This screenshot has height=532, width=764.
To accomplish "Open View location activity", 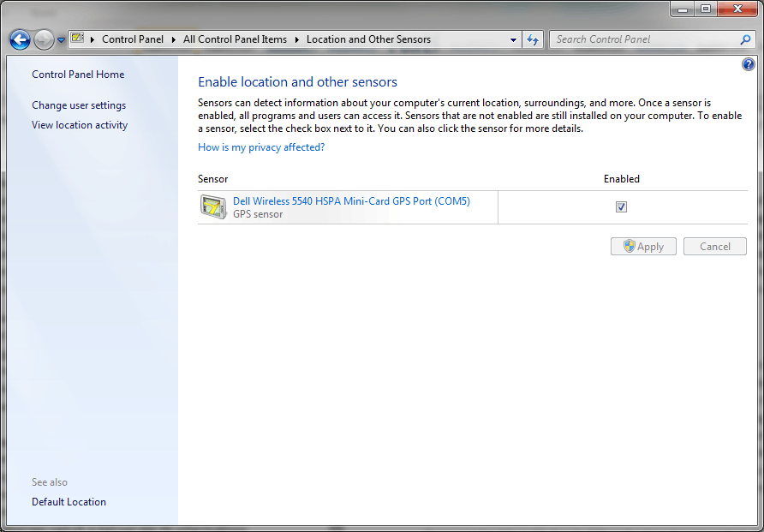I will point(80,125).
